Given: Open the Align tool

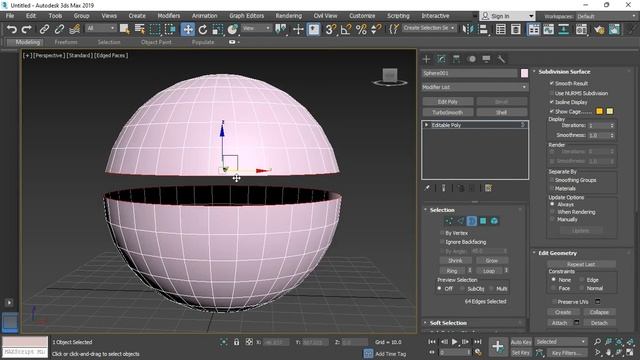Looking at the screenshot, I should pyautogui.click(x=483, y=29).
